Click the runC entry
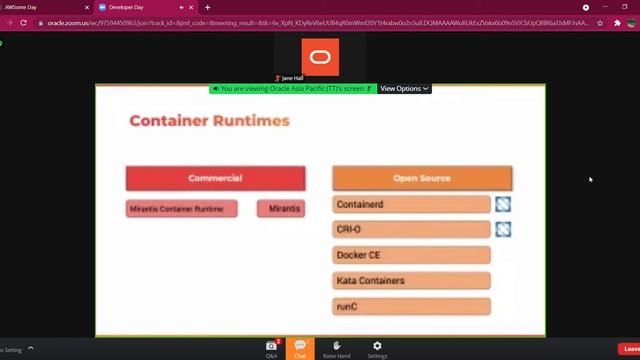 coord(411,307)
